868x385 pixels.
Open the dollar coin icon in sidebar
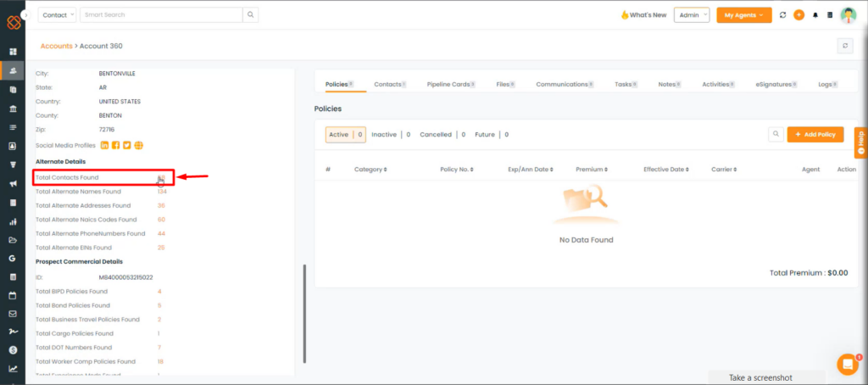(x=13, y=350)
